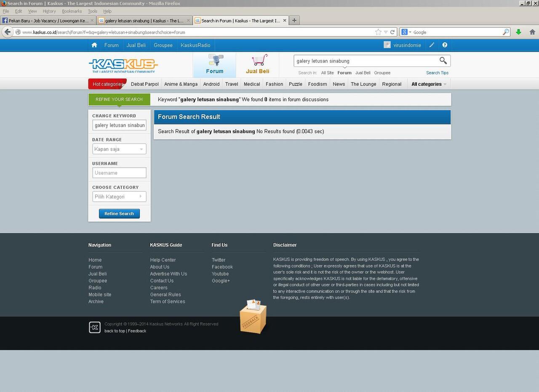Viewport: 539px width, 392px height.
Task: Go to Firefox home page icon
Action: click(x=532, y=32)
